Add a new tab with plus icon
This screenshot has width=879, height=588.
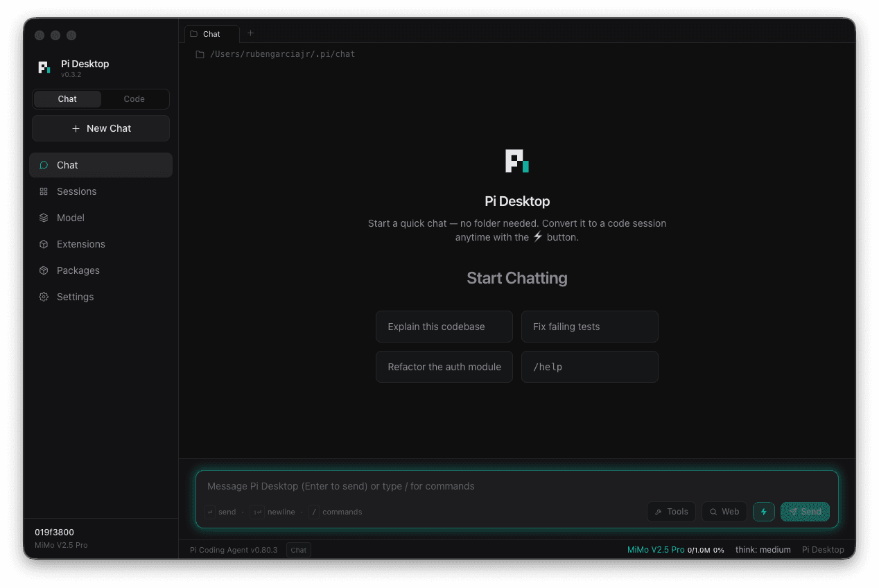(251, 33)
